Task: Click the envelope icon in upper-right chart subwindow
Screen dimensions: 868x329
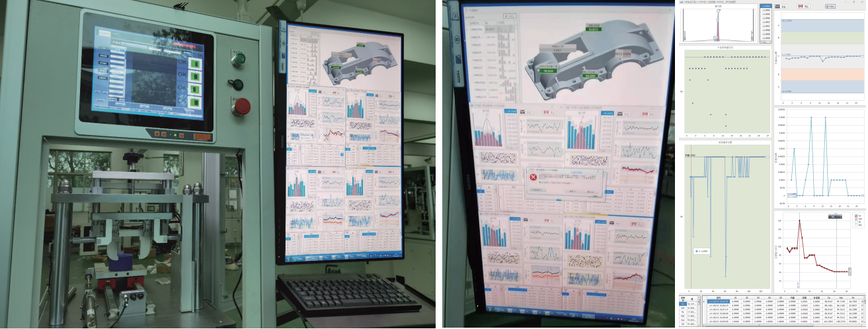Action: (x=619, y=114)
